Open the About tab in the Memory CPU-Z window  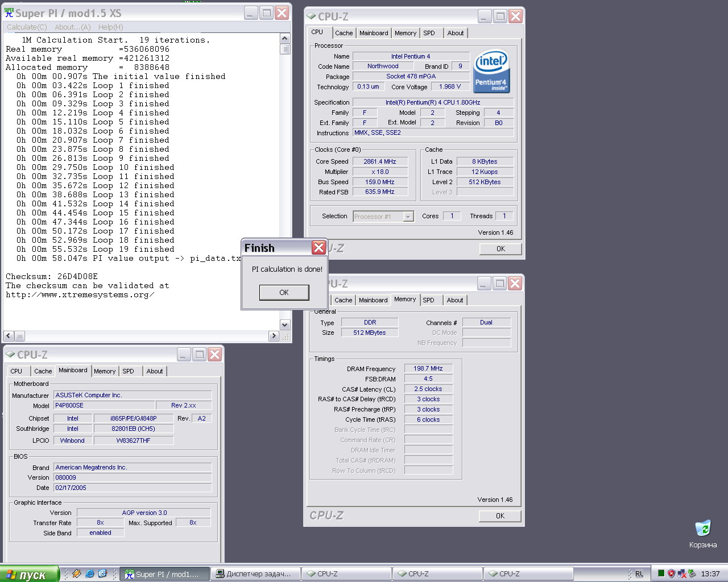[455, 300]
